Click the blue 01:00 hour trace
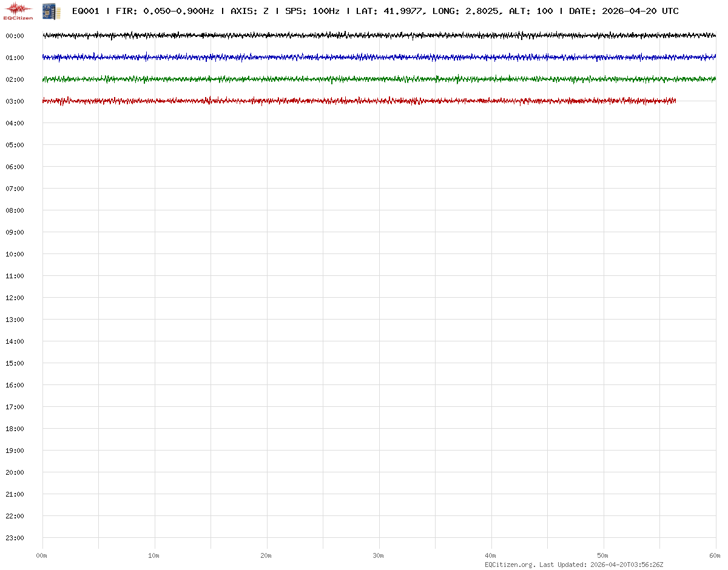728x570 pixels. [364, 58]
